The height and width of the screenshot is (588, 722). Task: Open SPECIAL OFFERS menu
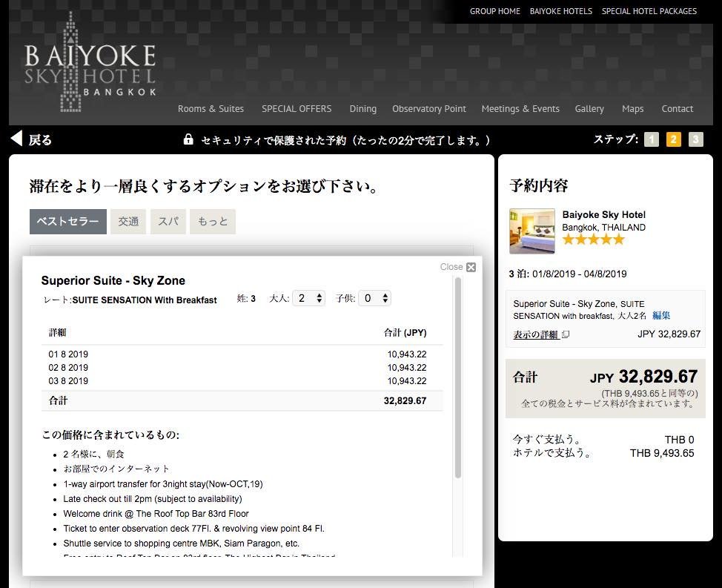pyautogui.click(x=297, y=109)
